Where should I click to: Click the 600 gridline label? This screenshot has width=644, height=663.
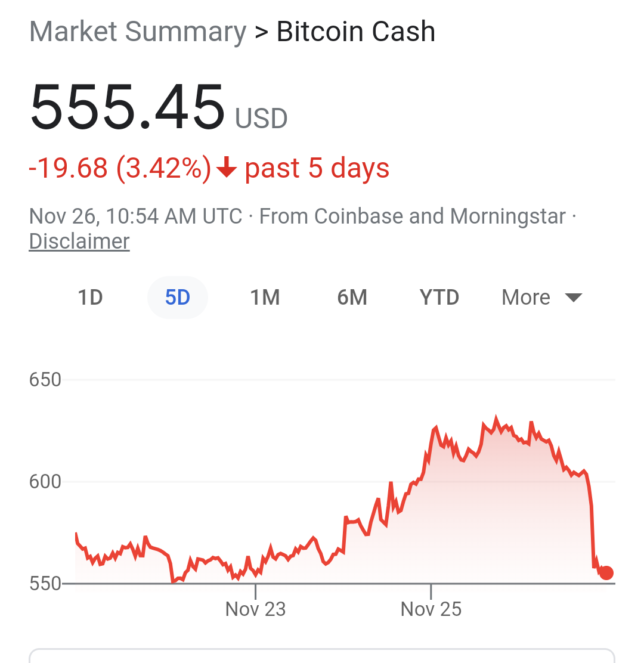(x=45, y=482)
